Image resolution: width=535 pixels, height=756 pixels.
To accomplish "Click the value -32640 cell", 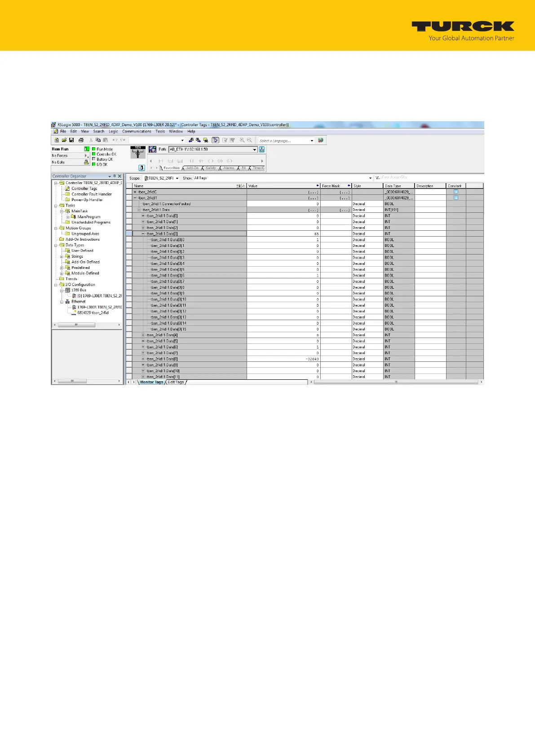I will coord(283,359).
